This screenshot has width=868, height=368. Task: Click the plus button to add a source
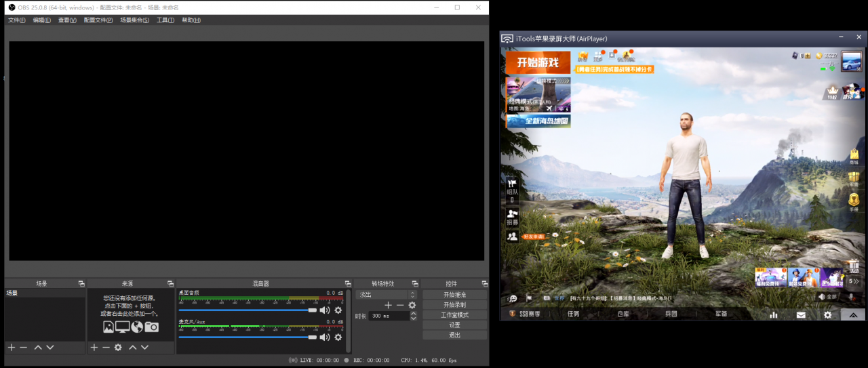click(94, 347)
